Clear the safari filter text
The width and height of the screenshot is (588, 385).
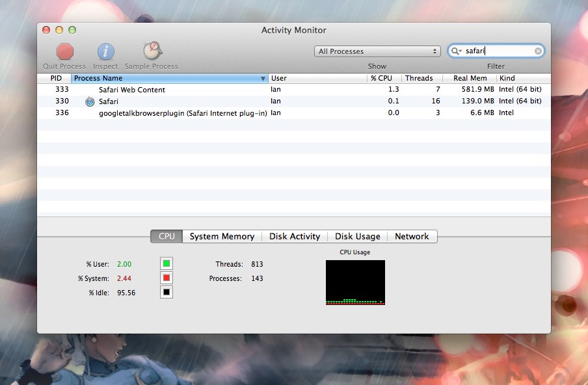click(538, 51)
